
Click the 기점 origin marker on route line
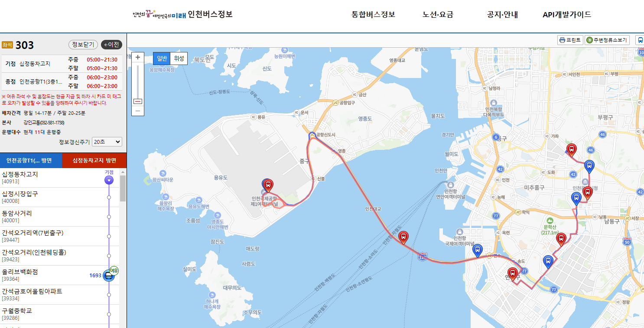pos(109,180)
